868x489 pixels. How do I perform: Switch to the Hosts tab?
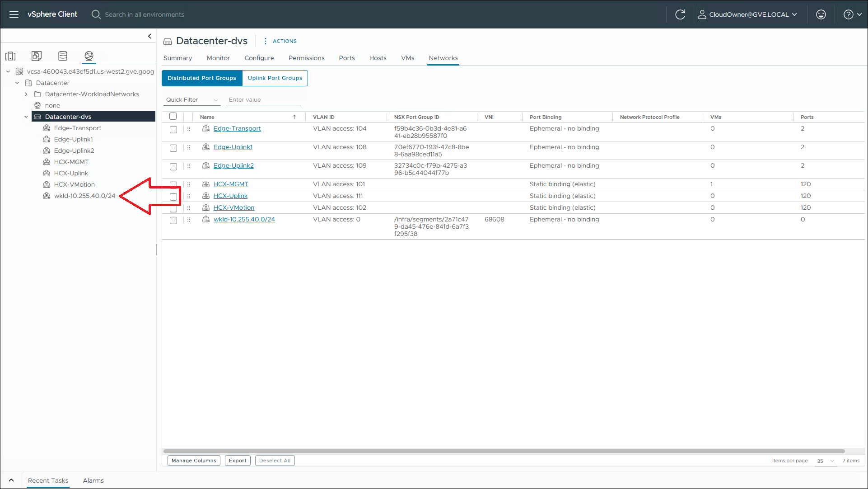pyautogui.click(x=378, y=58)
